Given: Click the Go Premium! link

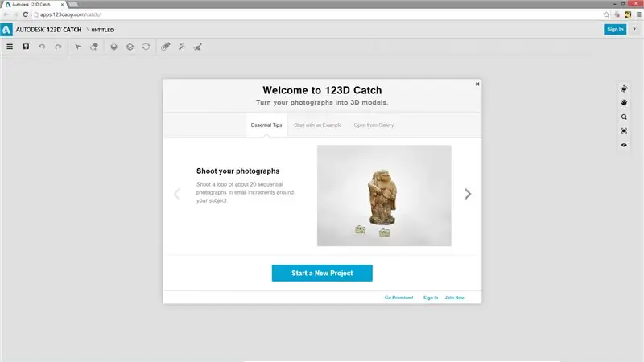Looking at the screenshot, I should tap(398, 298).
